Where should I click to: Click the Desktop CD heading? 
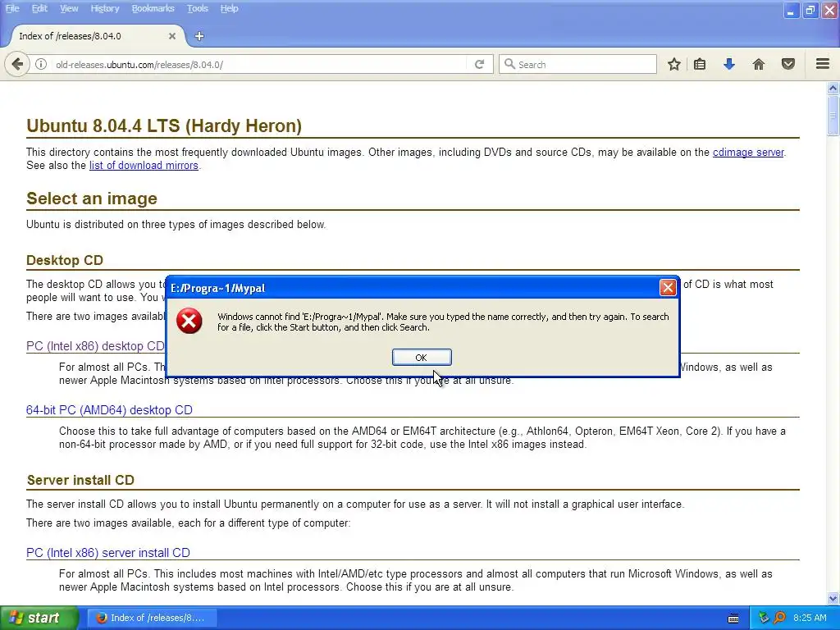point(64,260)
